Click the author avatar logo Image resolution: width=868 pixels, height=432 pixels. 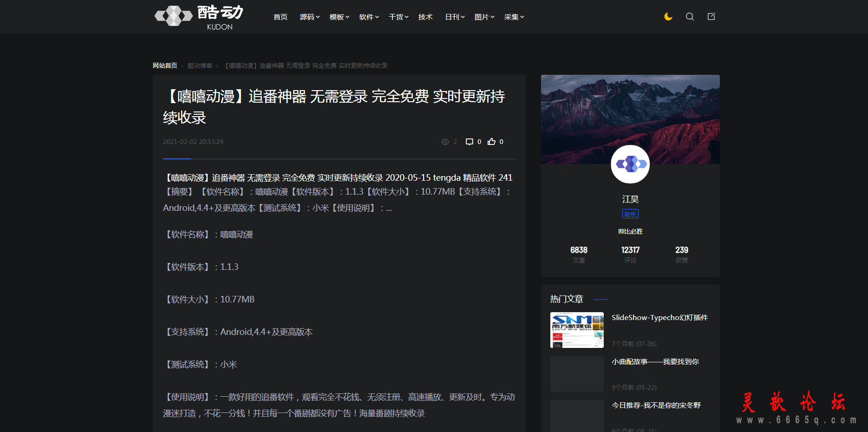[x=630, y=164]
